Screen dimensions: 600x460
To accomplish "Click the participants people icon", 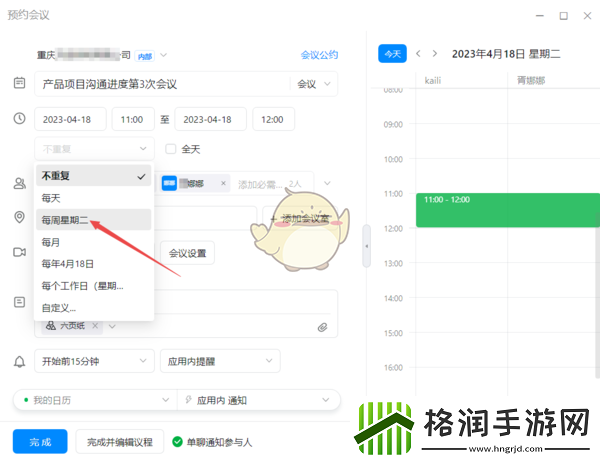I will pos(20,183).
